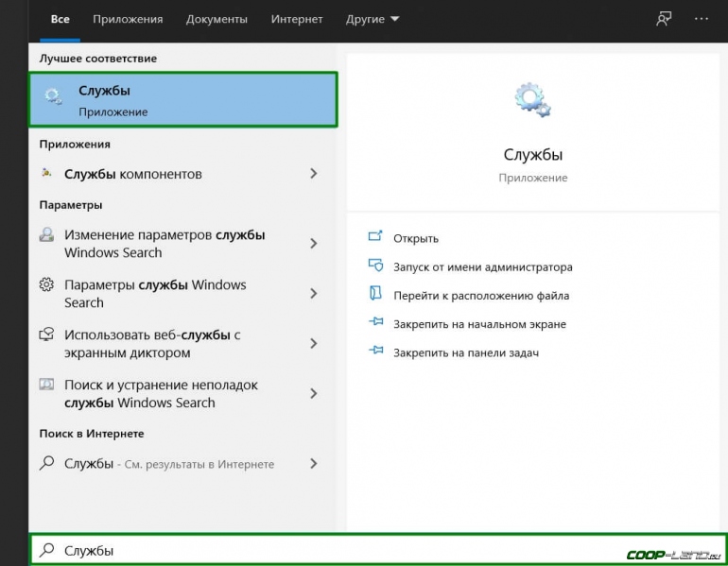
Task: Choose Запуск от имени администратора
Action: click(482, 267)
